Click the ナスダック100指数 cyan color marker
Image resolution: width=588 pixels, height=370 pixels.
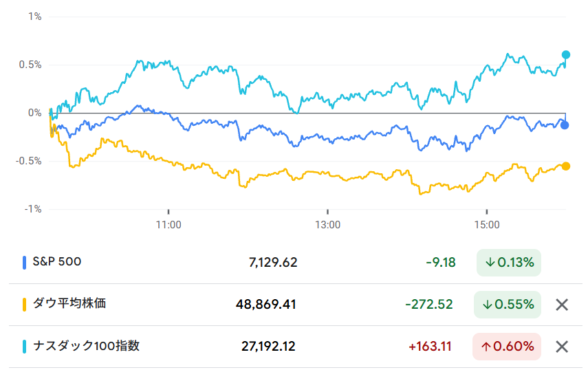coord(25,346)
